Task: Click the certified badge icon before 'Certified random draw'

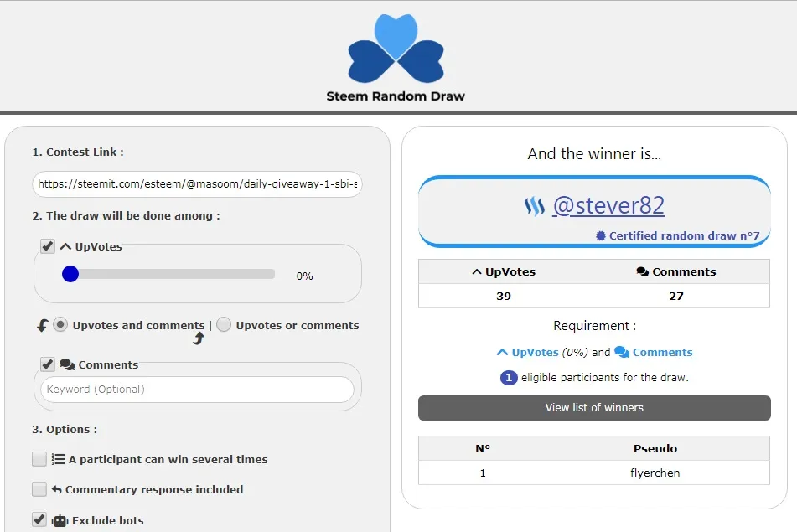Action: click(601, 235)
